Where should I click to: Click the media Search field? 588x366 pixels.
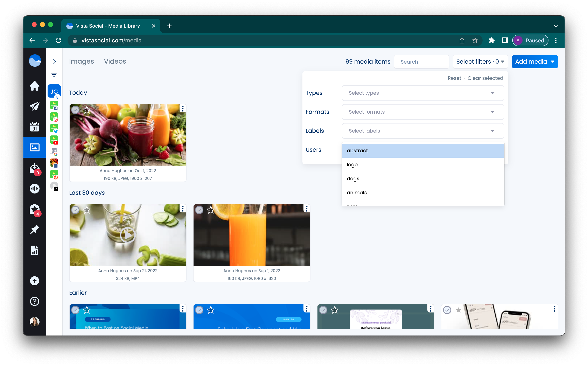(x=421, y=62)
